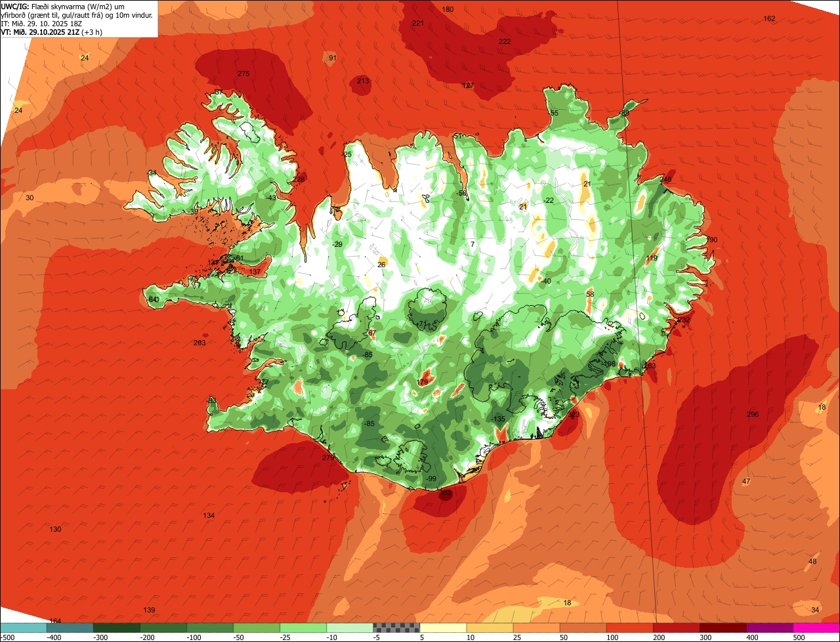Click the -29 value in western Iceland
This screenshot has height=642, width=840.
tap(337, 244)
